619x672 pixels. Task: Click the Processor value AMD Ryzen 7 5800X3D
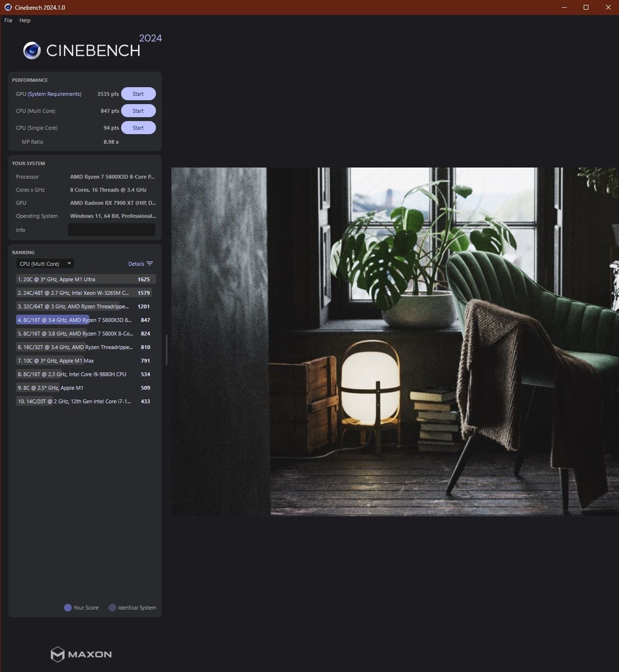tap(112, 177)
